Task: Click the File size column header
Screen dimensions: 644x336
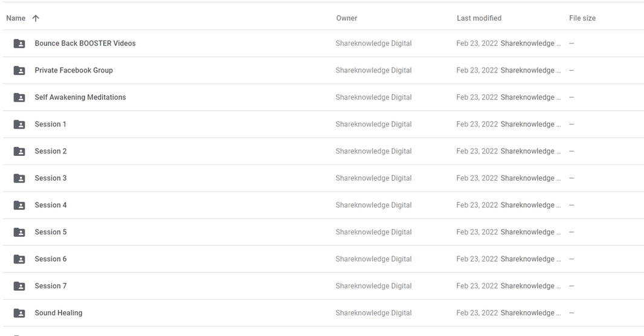Action: click(582, 18)
